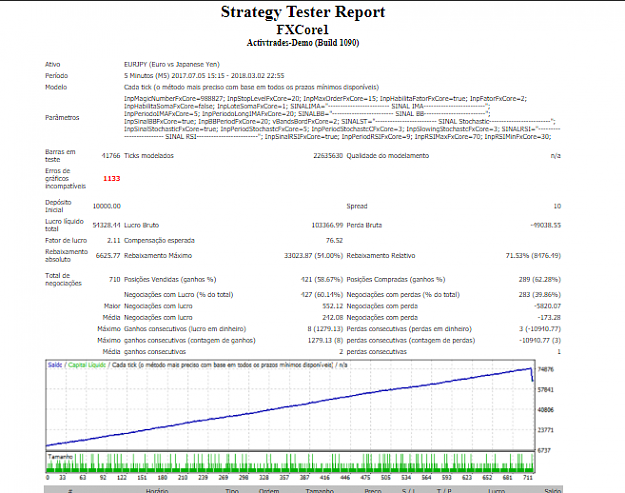The width and height of the screenshot is (625, 493).
Task: Click the "Depósito inicial" label
Action: pyautogui.click(x=58, y=206)
